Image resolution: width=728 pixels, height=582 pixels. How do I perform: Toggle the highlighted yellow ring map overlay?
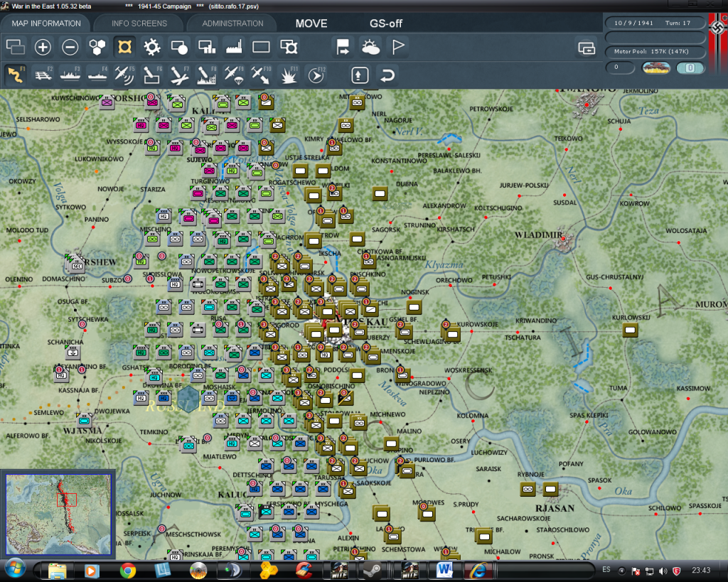(x=124, y=47)
